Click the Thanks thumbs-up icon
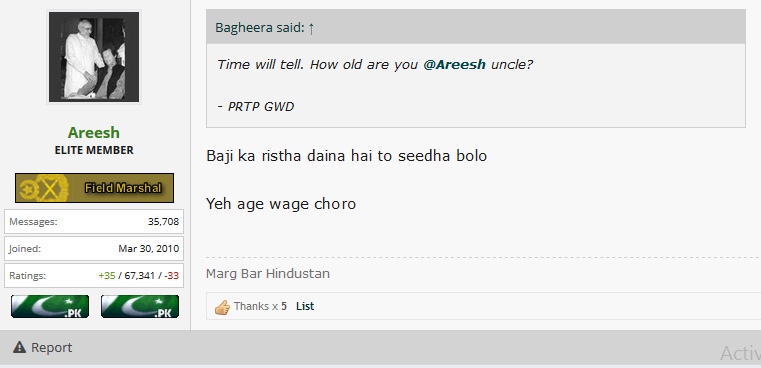Image resolution: width=761 pixels, height=368 pixels. tap(222, 307)
